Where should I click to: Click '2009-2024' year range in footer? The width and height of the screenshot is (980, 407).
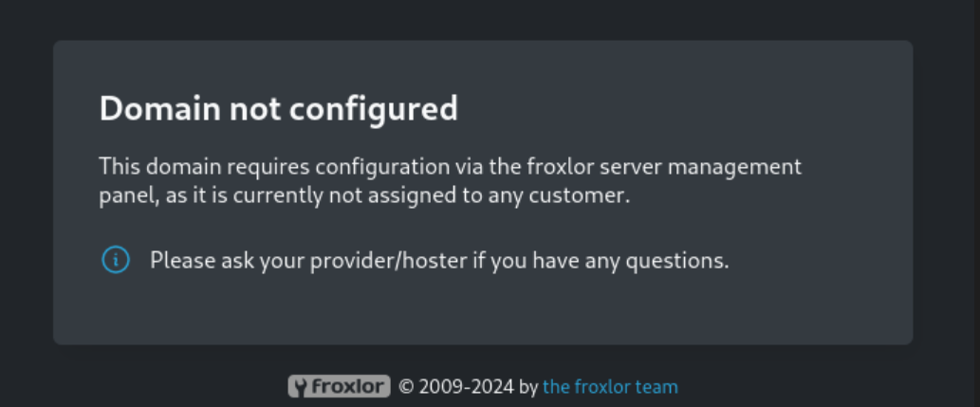[x=466, y=387]
